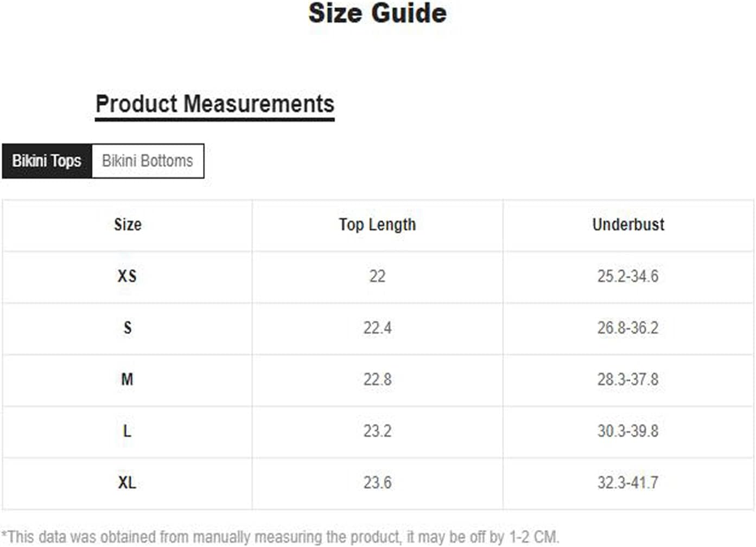Select the L size row label

pyautogui.click(x=128, y=431)
